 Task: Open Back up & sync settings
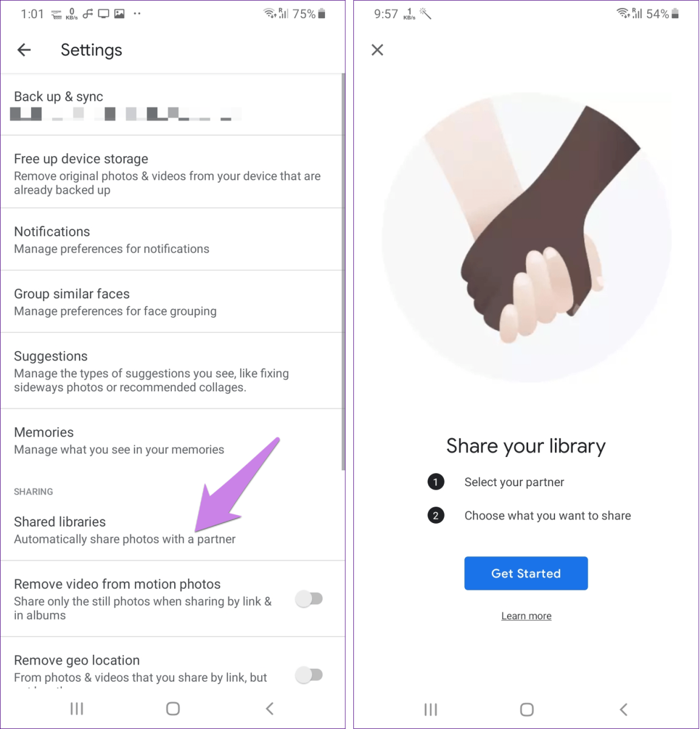click(x=171, y=104)
